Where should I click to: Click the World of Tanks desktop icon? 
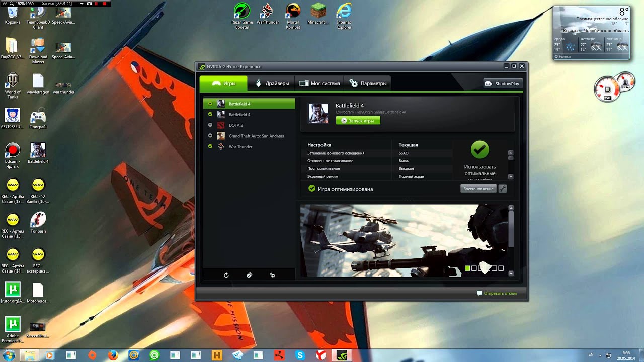(13, 85)
